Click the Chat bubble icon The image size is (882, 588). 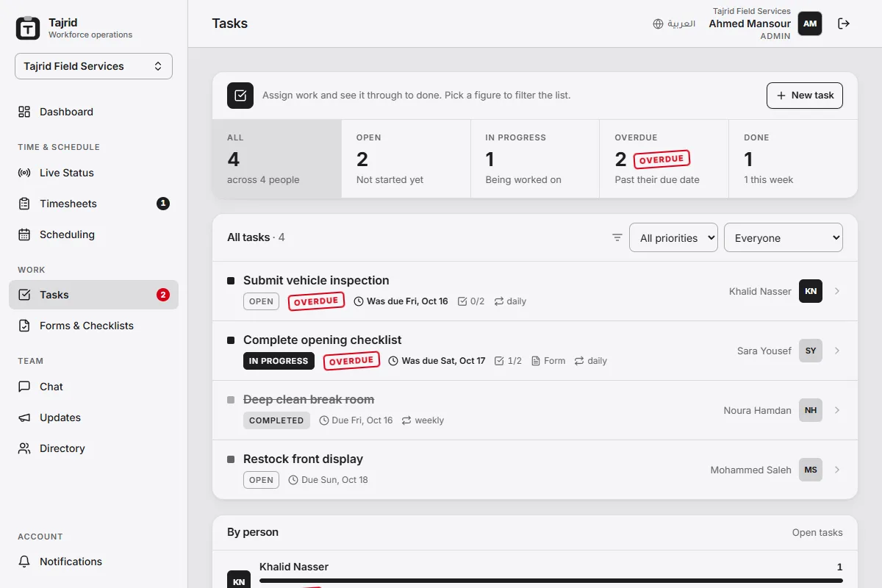[24, 387]
